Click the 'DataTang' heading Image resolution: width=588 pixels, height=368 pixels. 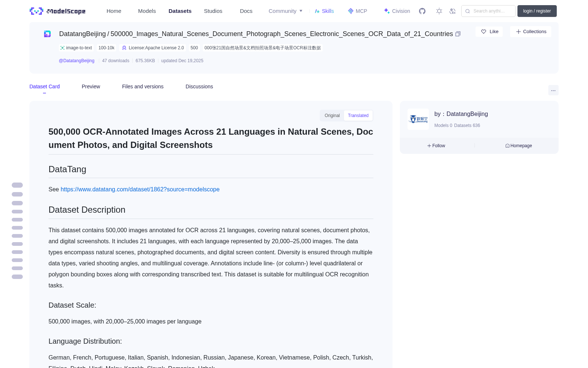pyautogui.click(x=67, y=169)
